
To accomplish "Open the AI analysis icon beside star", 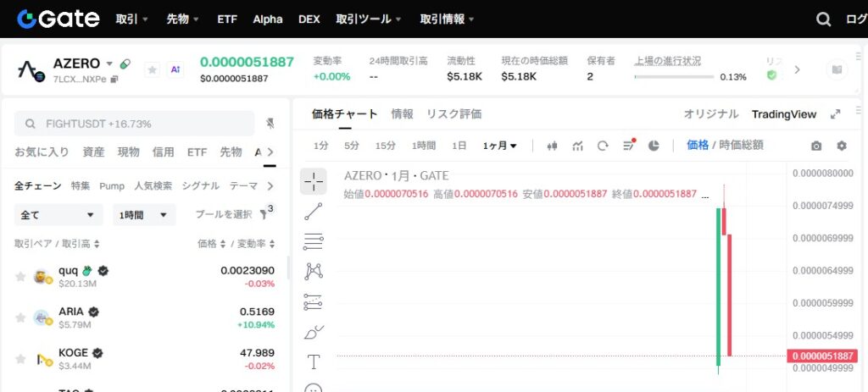I will (175, 69).
